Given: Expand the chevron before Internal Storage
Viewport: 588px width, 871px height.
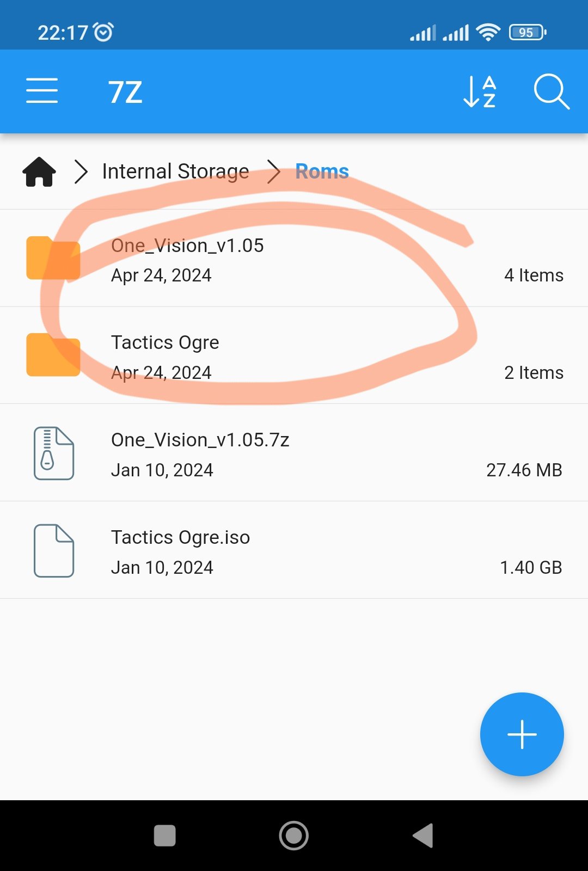Looking at the screenshot, I should click(x=81, y=172).
